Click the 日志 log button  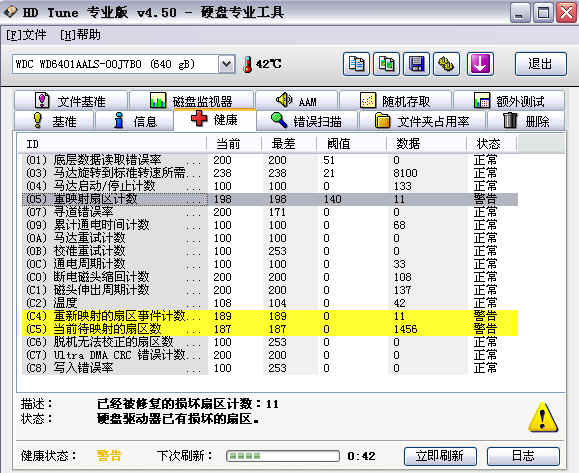(x=523, y=456)
